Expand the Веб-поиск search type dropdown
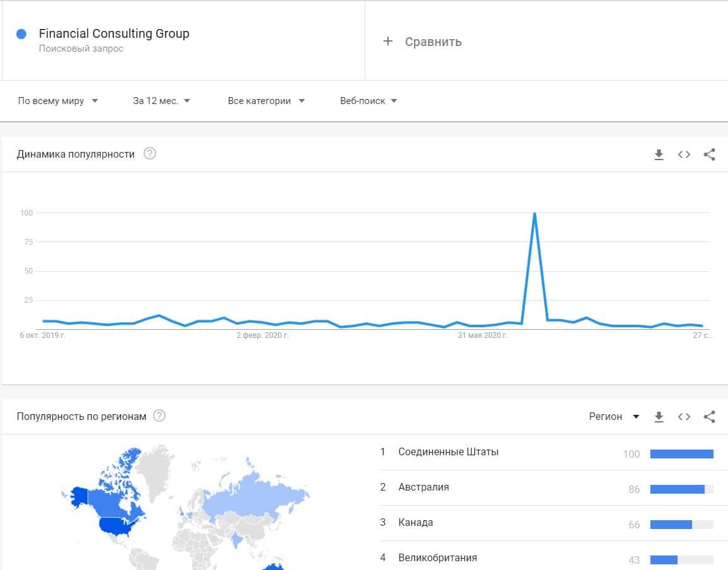728x570 pixels. 368,101
